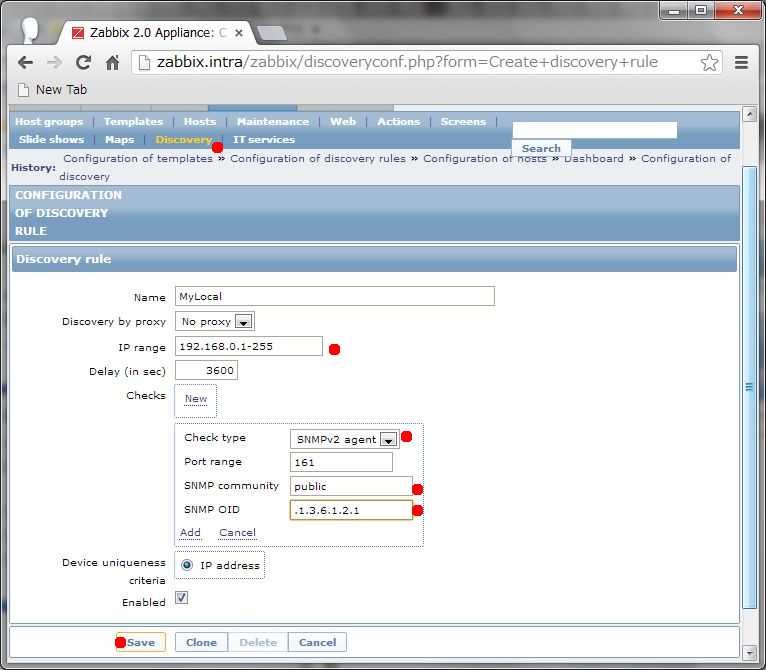The height and width of the screenshot is (670, 766).
Task: Maximize the browser window
Action: 701,10
